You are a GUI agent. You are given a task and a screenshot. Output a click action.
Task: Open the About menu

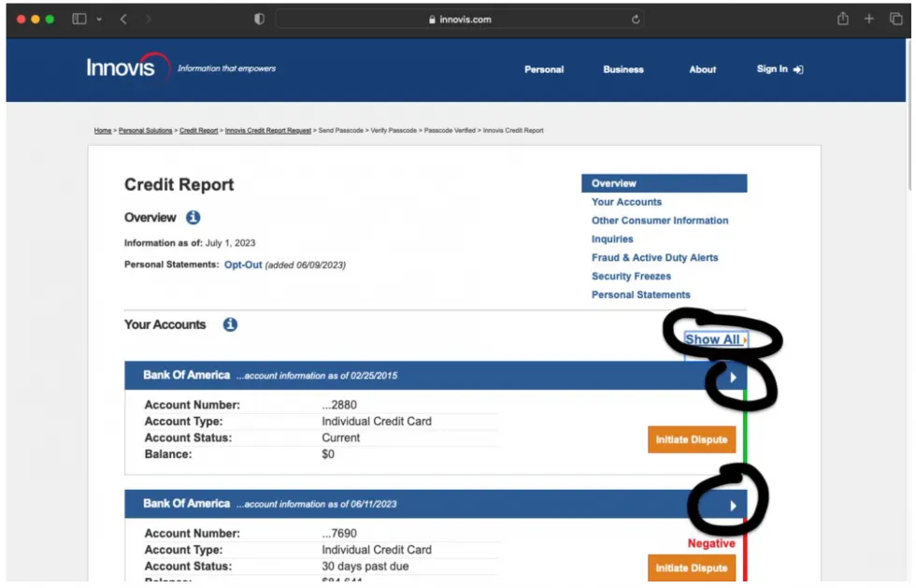coord(703,69)
